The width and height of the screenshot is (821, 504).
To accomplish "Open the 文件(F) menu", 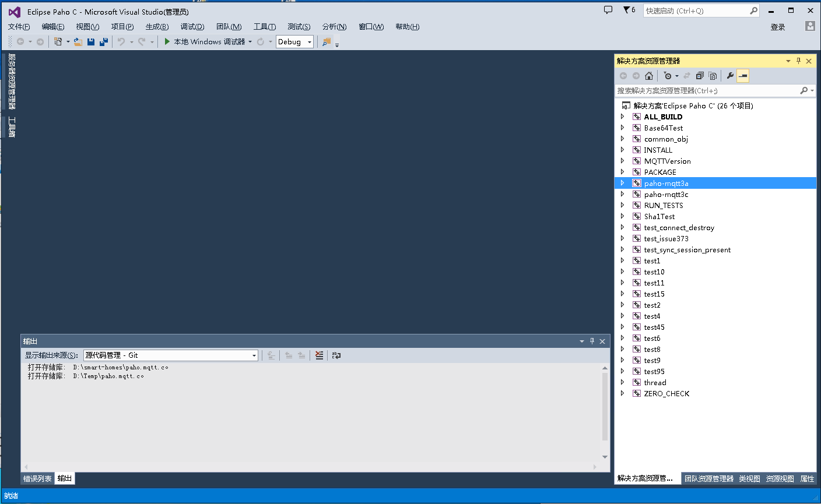I will click(19, 27).
